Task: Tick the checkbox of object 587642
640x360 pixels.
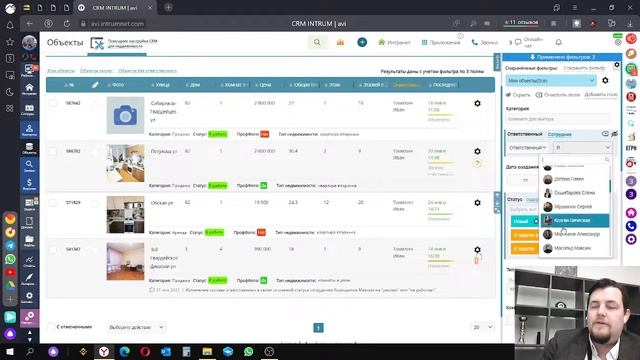Action: (x=53, y=103)
